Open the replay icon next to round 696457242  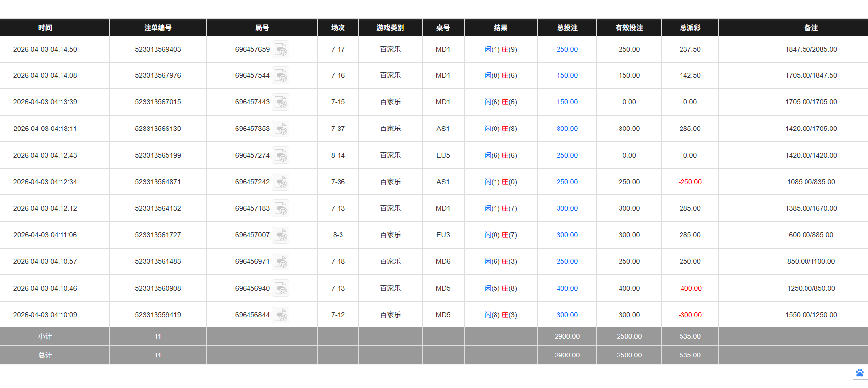(x=280, y=182)
